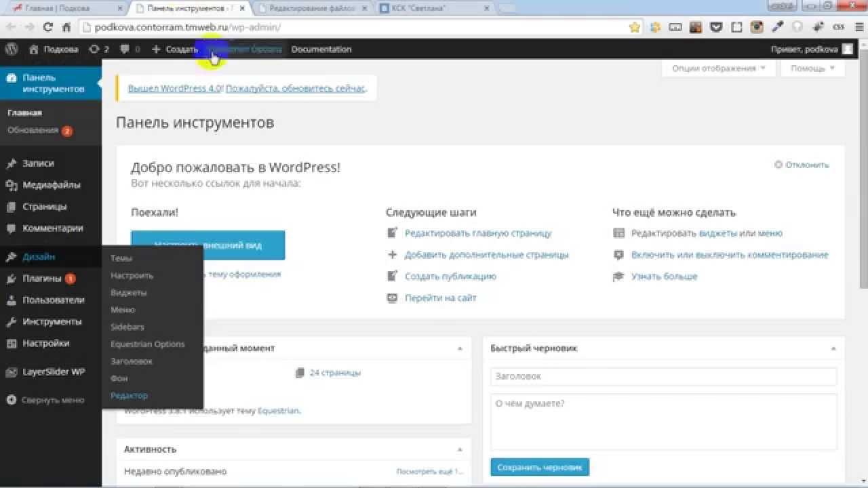Switch to the КСК "Светлана" tab

434,9
